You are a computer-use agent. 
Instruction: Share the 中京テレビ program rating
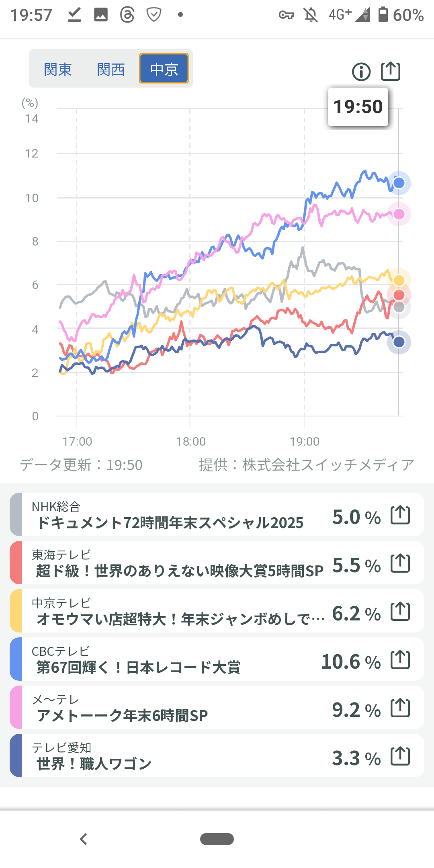point(400,612)
